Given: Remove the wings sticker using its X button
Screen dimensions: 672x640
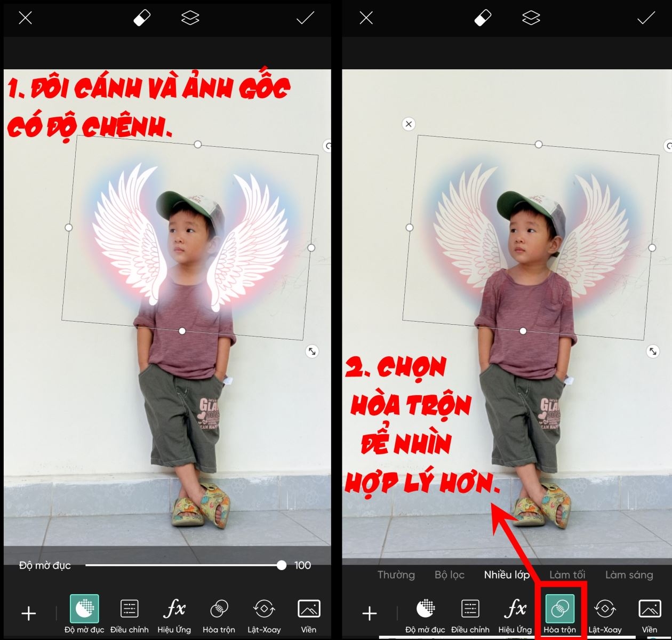Looking at the screenshot, I should (408, 124).
